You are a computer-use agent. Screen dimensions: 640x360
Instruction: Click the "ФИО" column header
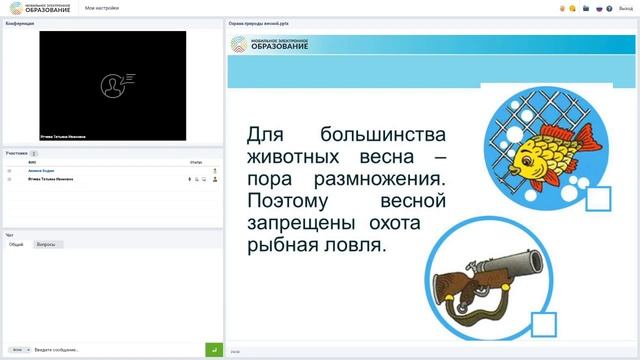coord(32,162)
